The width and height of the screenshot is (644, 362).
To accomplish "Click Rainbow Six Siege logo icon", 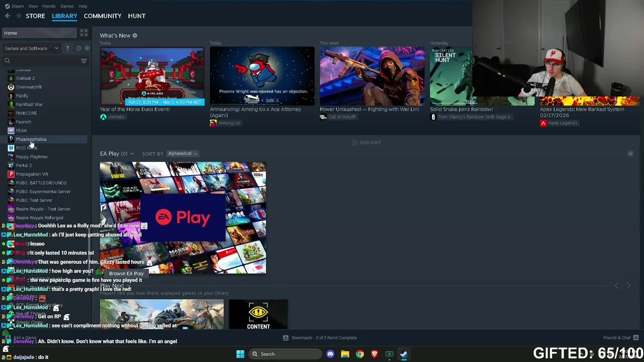I will pos(433,117).
